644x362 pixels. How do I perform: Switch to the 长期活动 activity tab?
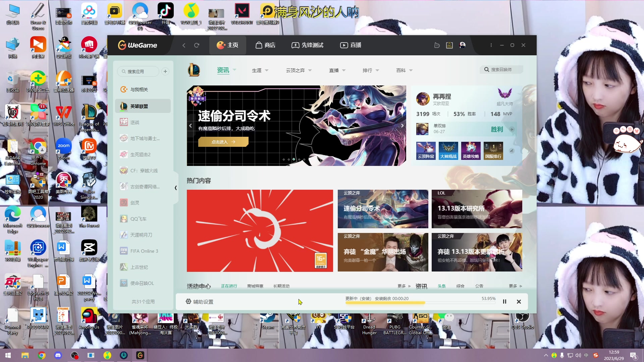(281, 286)
